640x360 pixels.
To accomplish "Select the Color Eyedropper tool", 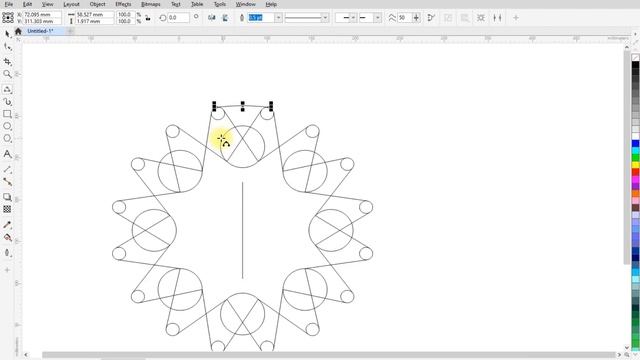I will (7, 225).
